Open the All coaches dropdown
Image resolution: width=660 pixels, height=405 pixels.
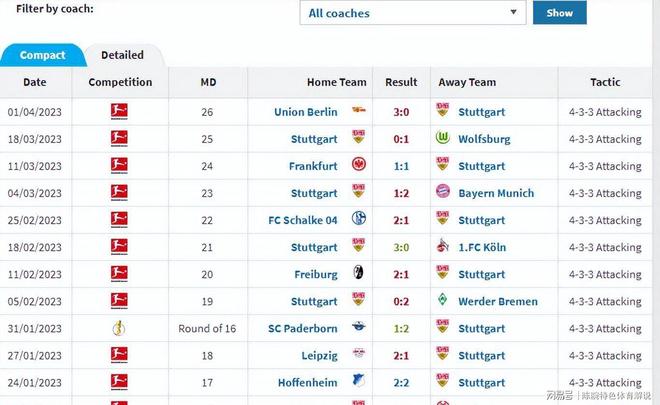pyautogui.click(x=413, y=13)
